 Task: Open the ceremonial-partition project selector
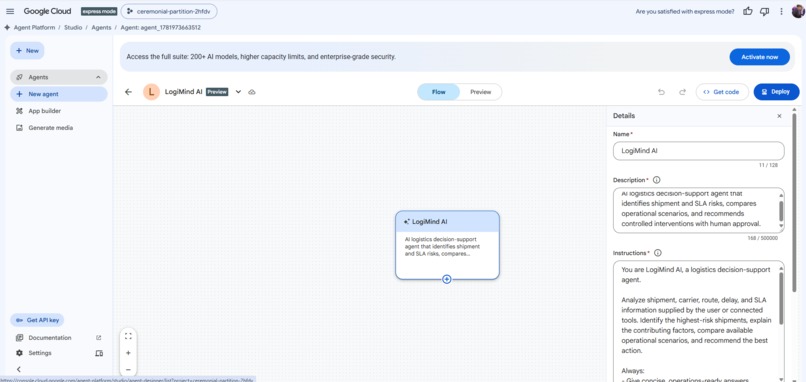[169, 11]
